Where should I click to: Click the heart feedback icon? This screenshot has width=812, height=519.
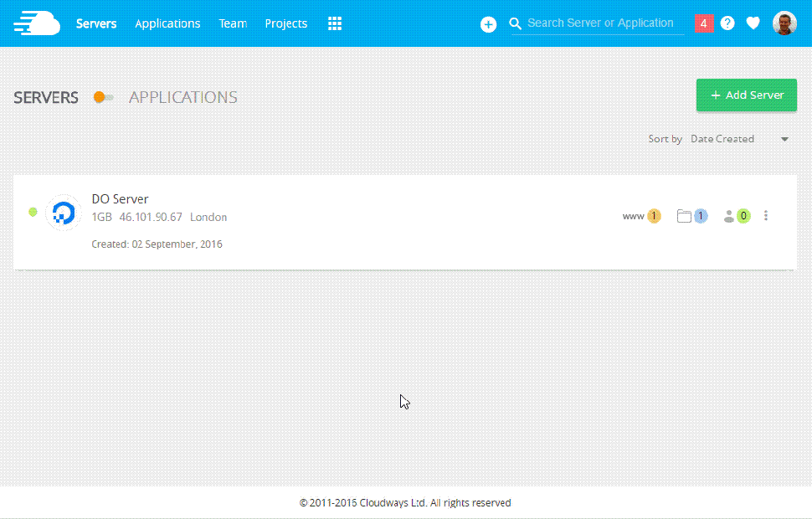(x=753, y=23)
